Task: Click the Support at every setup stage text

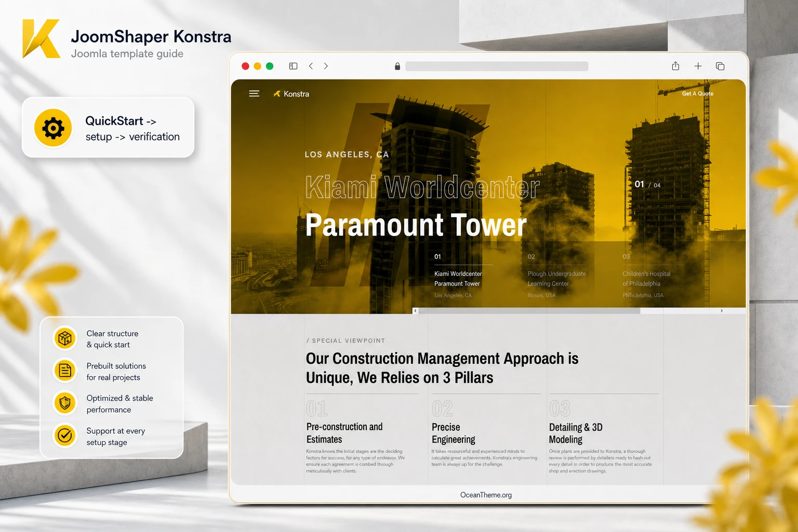Action: point(115,436)
